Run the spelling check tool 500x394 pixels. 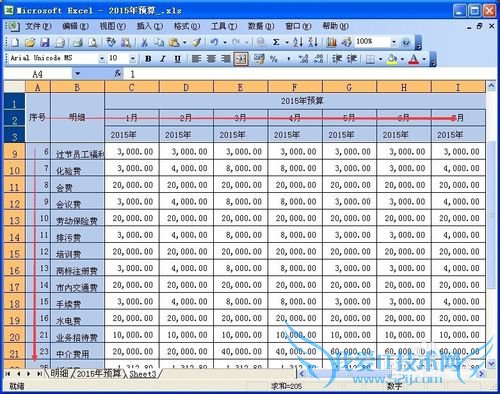[111, 42]
